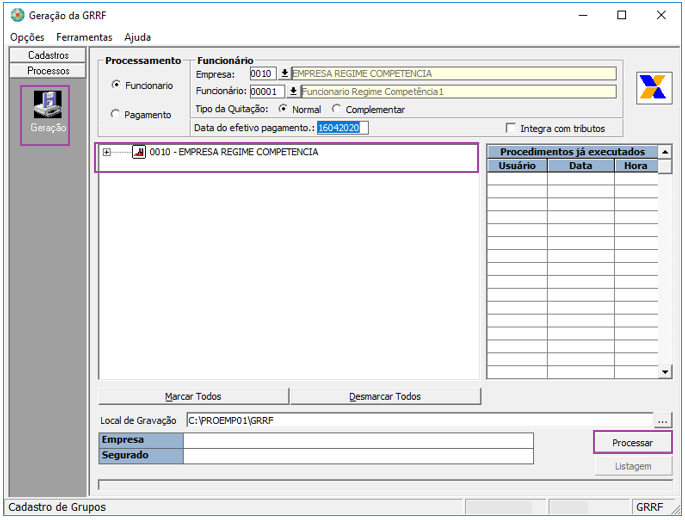Open Empresa lookup arrow button
685x520 pixels.
[x=283, y=74]
